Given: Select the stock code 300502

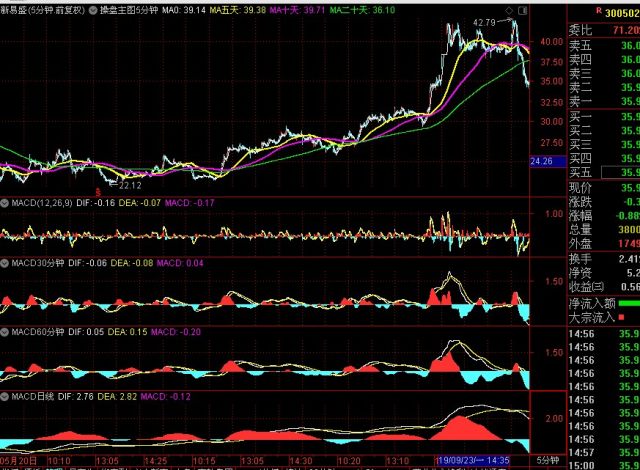Looking at the screenshot, I should [616, 9].
